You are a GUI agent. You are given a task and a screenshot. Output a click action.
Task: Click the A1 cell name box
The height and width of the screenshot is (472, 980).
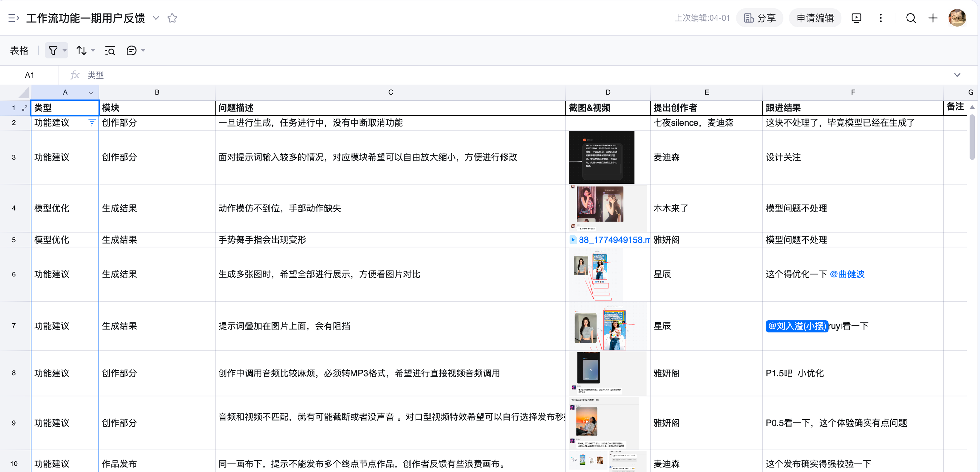coord(29,75)
